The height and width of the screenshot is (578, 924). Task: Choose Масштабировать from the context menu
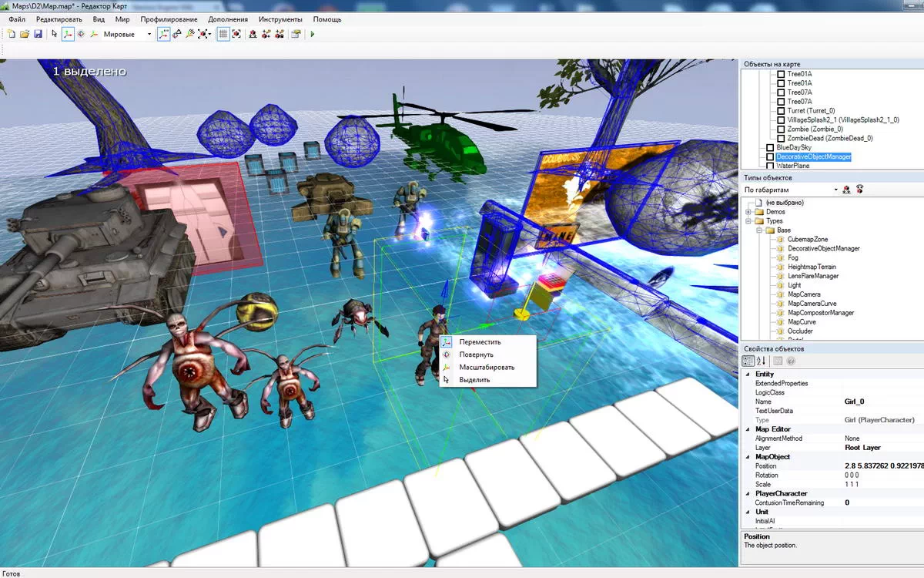[487, 367]
